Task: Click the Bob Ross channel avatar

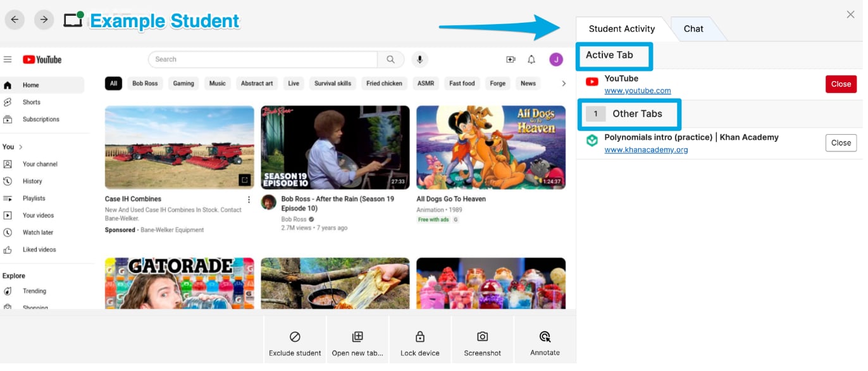Action: [269, 202]
